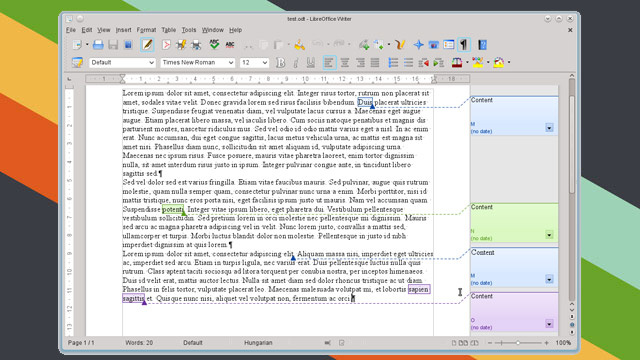The height and width of the screenshot is (360, 640).
Task: Run Spelling and Grammar check icon
Action: pyautogui.click(x=214, y=44)
